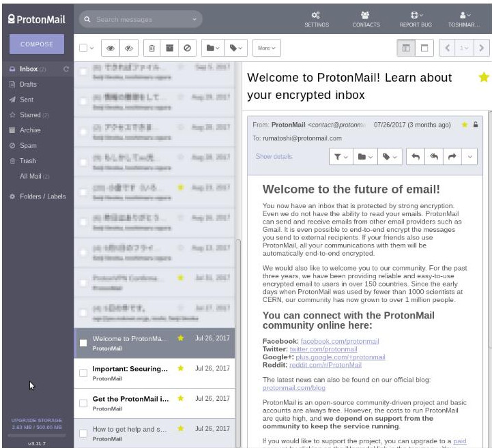Open page number dropdown
Viewport: 492px width, 448px height.
[465, 48]
